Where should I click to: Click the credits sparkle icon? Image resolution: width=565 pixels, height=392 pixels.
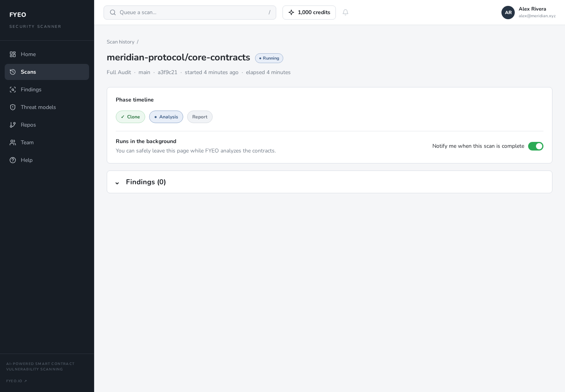pyautogui.click(x=291, y=13)
